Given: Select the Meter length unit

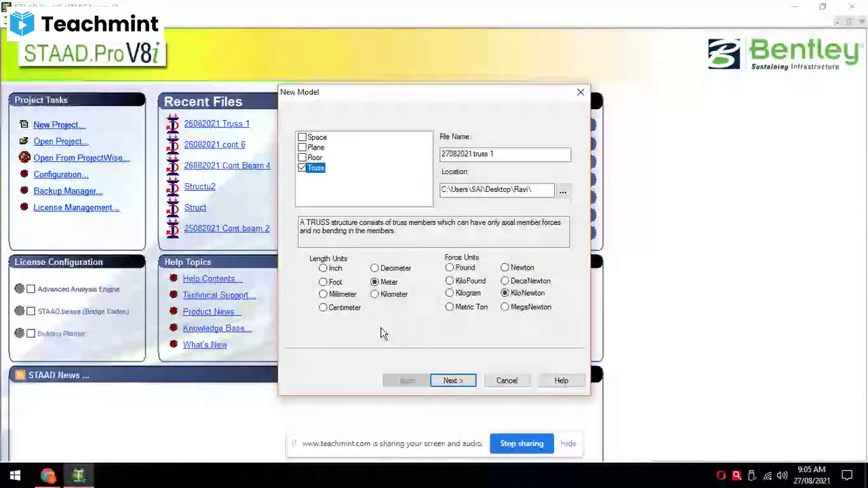Looking at the screenshot, I should (x=374, y=282).
